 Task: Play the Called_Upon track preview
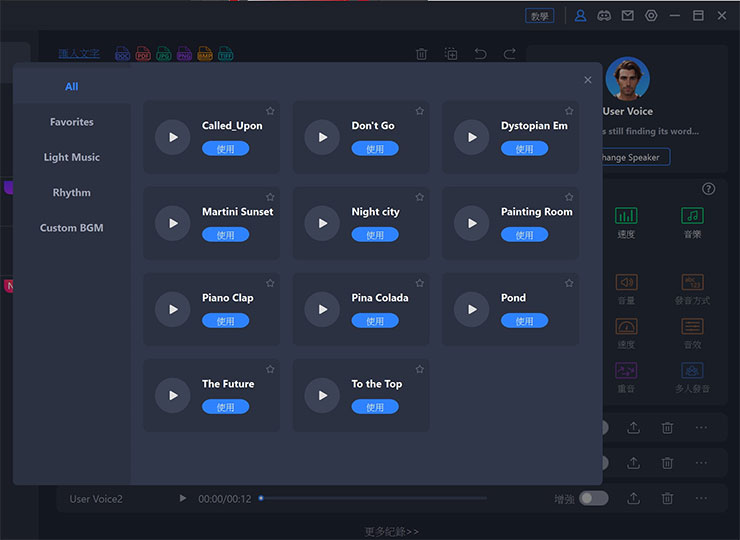(x=173, y=138)
